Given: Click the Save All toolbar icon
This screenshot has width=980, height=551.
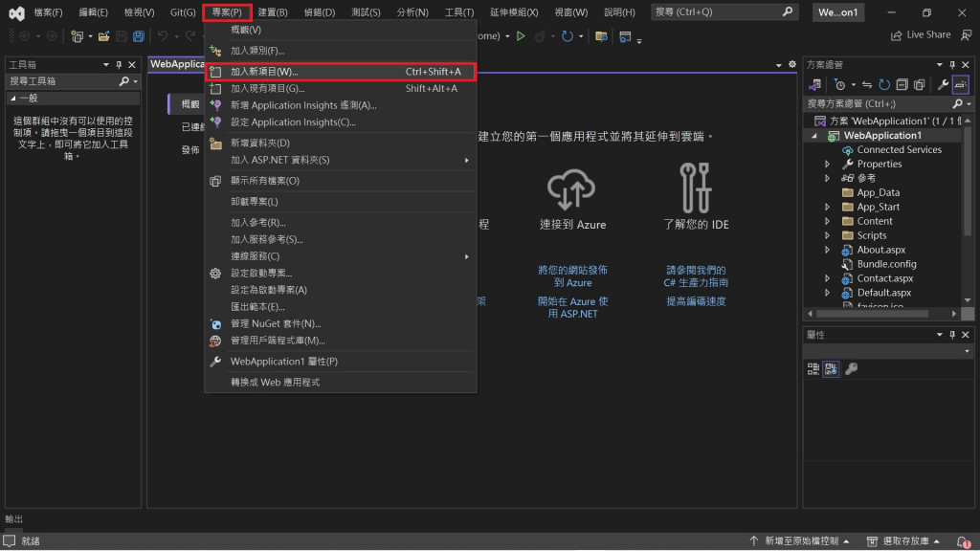Looking at the screenshot, I should click(139, 36).
